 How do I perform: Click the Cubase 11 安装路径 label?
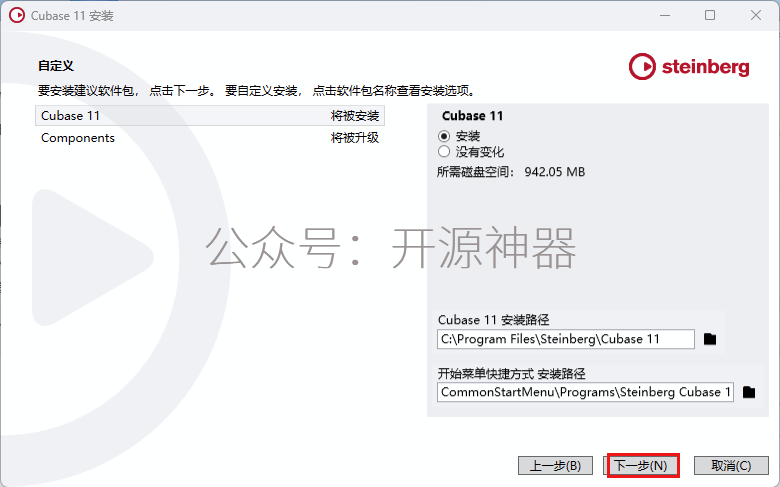click(x=493, y=319)
